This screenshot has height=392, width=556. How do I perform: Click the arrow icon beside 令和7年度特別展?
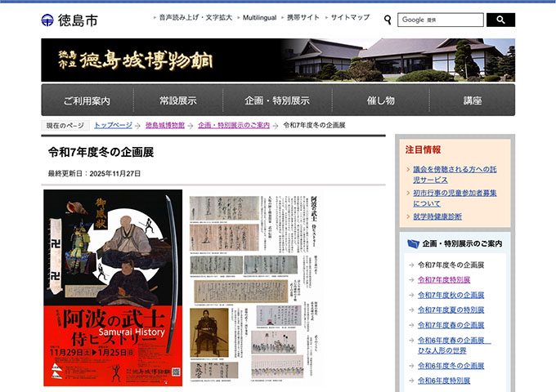point(411,280)
